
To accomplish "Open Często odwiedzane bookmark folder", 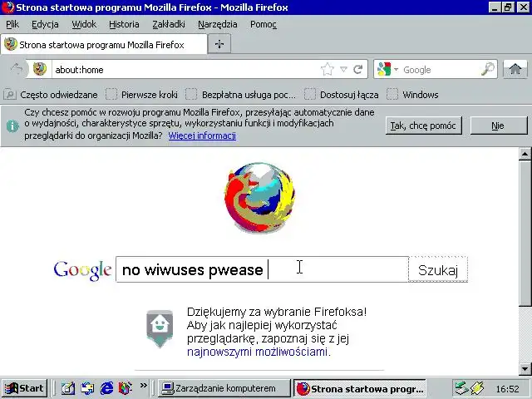I will coord(51,95).
